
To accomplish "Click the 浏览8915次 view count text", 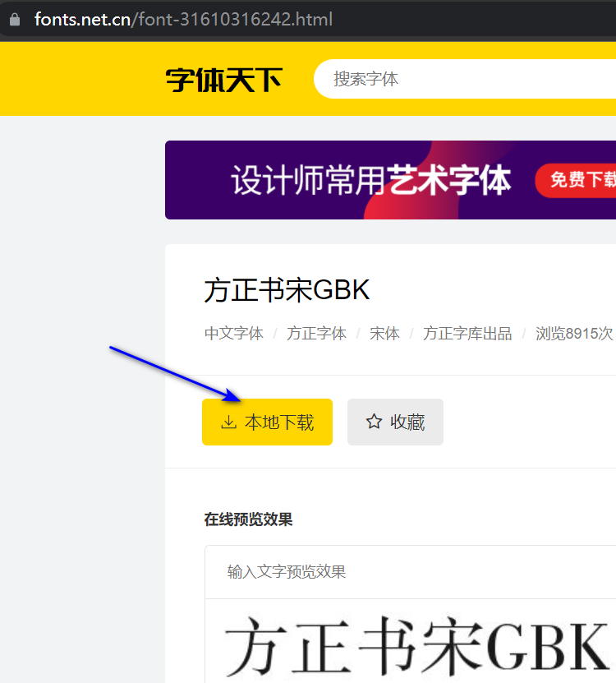I will pos(574,334).
